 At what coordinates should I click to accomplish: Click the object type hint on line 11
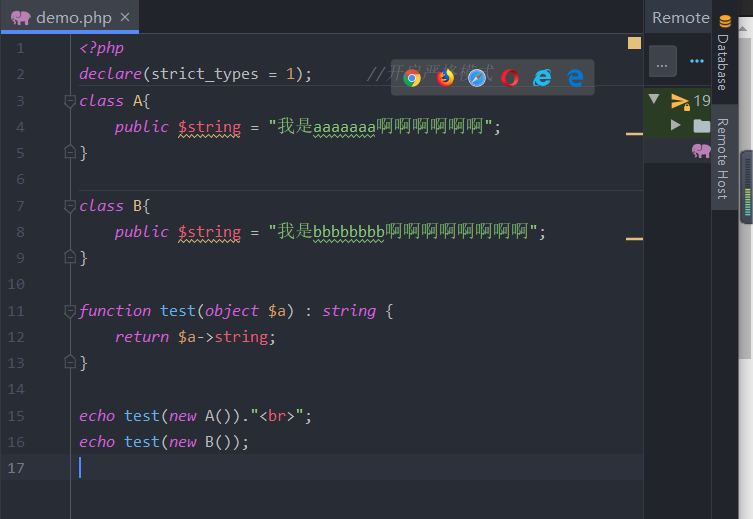pyautogui.click(x=232, y=311)
